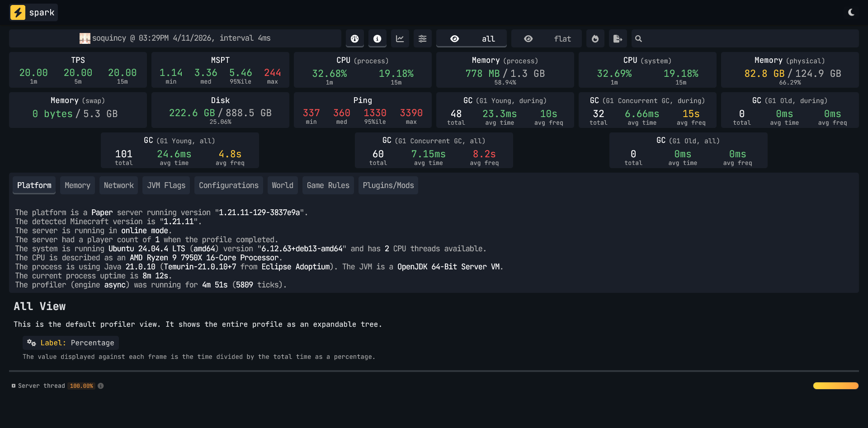Select the World tab
The height and width of the screenshot is (428, 868).
point(283,185)
